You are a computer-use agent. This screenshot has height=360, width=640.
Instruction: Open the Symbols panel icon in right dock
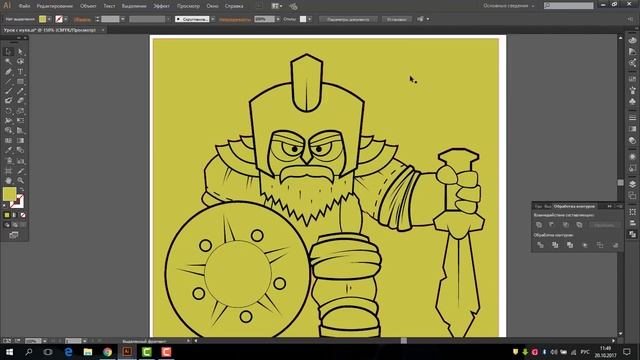tap(632, 101)
